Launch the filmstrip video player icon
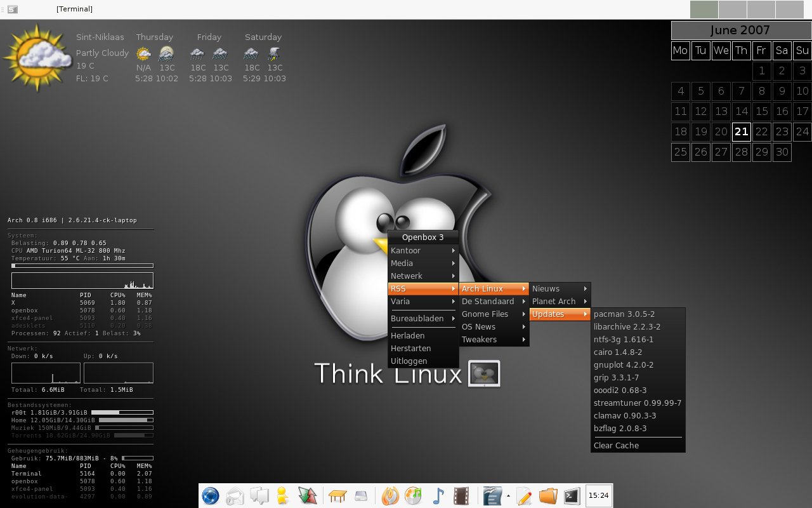This screenshot has height=508, width=812. (x=461, y=496)
